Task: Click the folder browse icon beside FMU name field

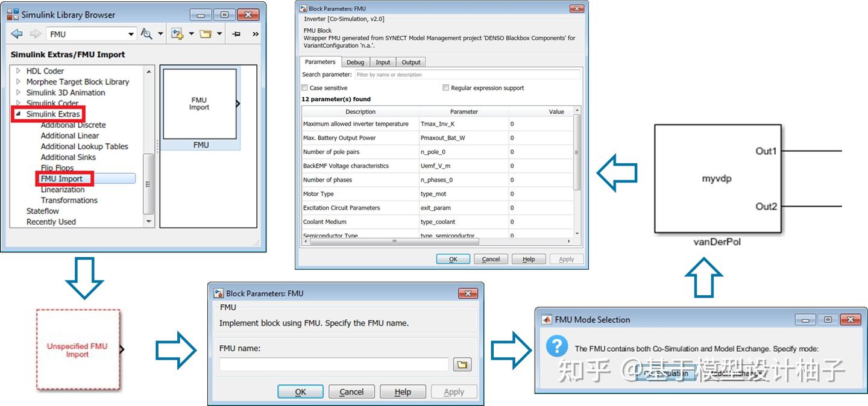Action: 462,364
